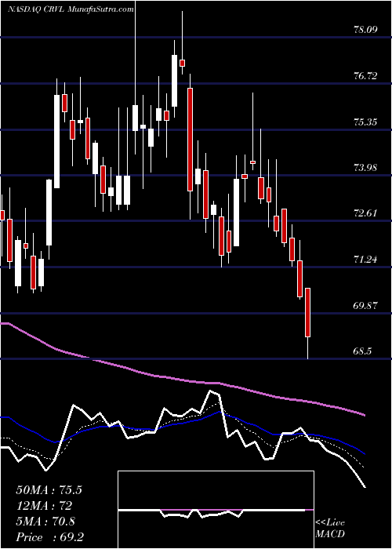Click the 68.5 price axis label
This screenshot has height=549, width=392.
(x=363, y=351)
